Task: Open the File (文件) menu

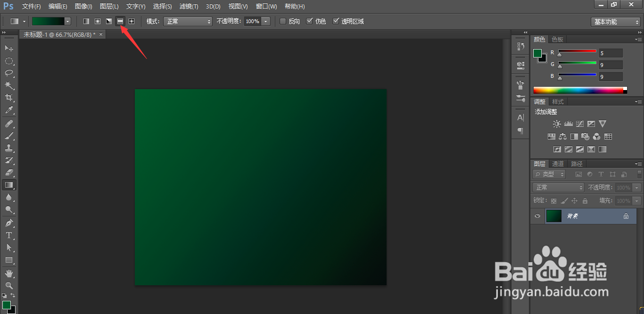Action: coord(31,7)
